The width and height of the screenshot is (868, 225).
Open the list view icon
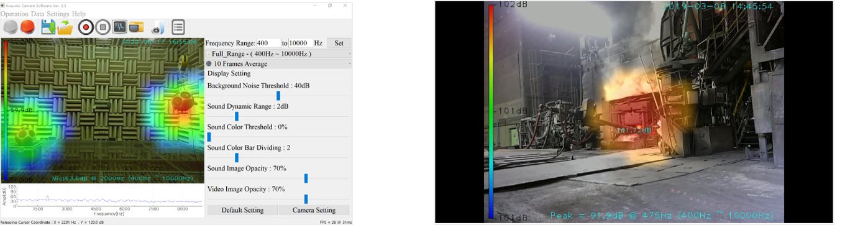(x=178, y=27)
